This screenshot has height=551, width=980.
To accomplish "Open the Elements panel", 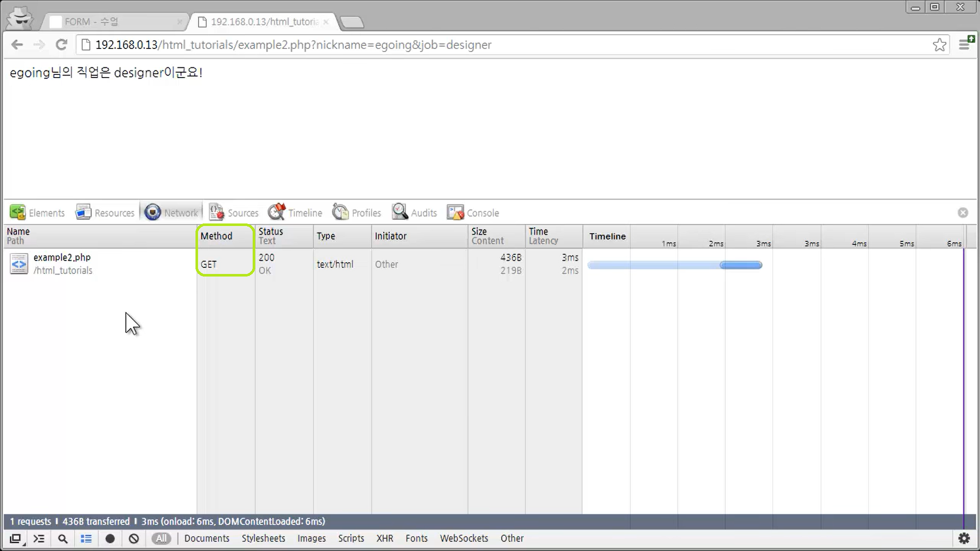I will coord(38,213).
